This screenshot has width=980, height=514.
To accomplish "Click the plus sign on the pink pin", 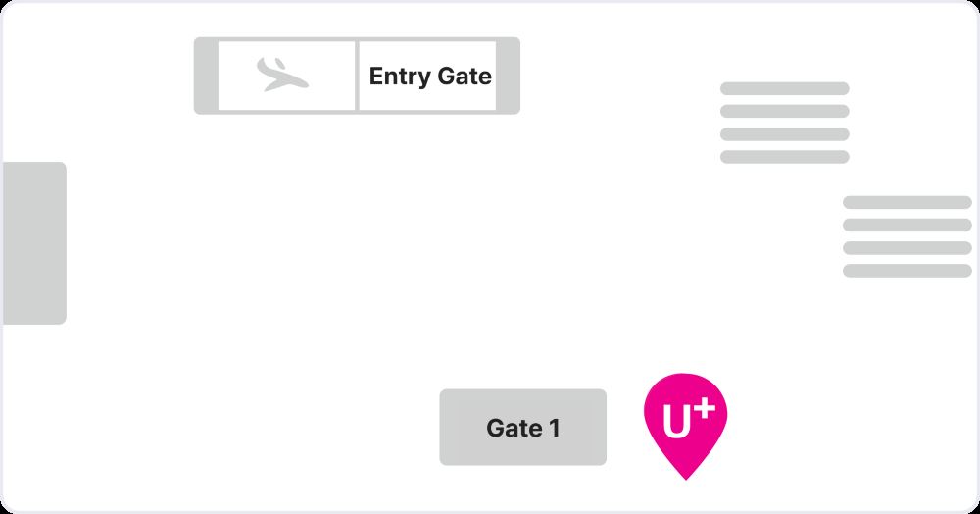I will (705, 410).
